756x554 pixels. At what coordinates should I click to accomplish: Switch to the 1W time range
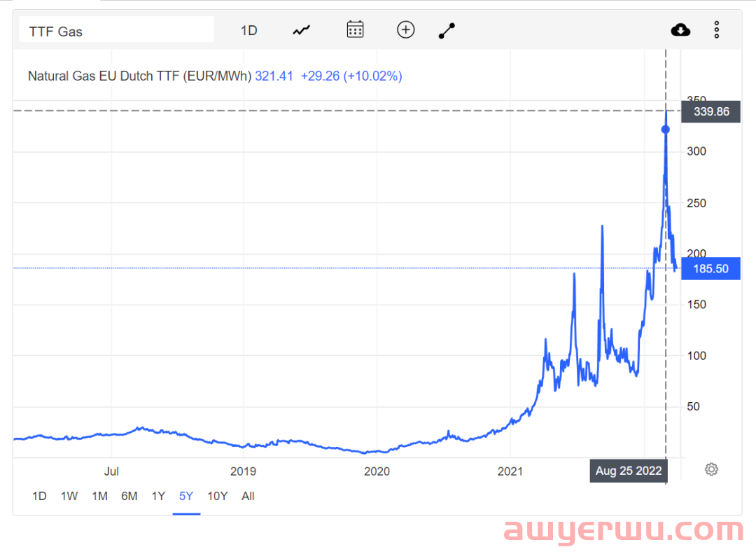[x=69, y=496]
